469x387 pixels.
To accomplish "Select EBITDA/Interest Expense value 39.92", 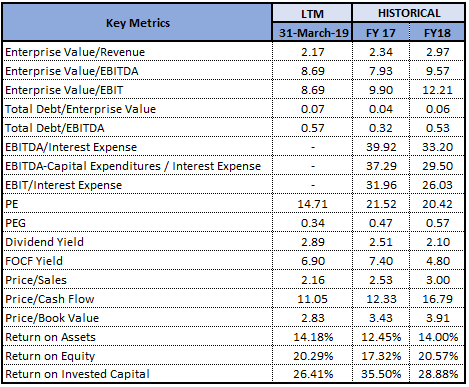I will [381, 147].
